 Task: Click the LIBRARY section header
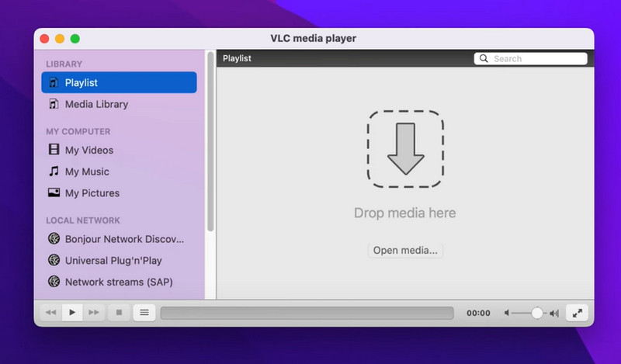[64, 64]
